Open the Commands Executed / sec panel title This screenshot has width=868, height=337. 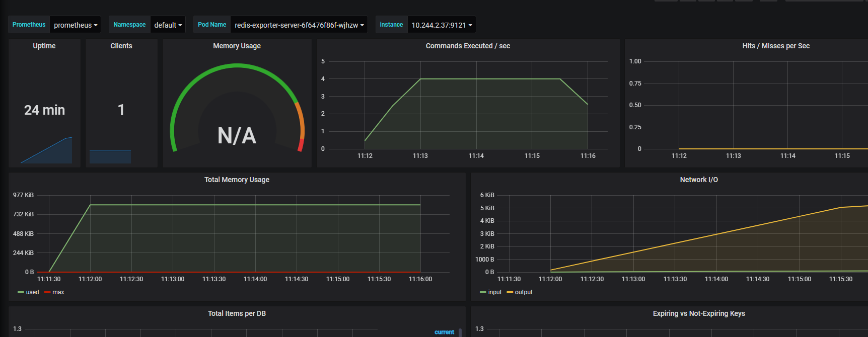coord(468,46)
